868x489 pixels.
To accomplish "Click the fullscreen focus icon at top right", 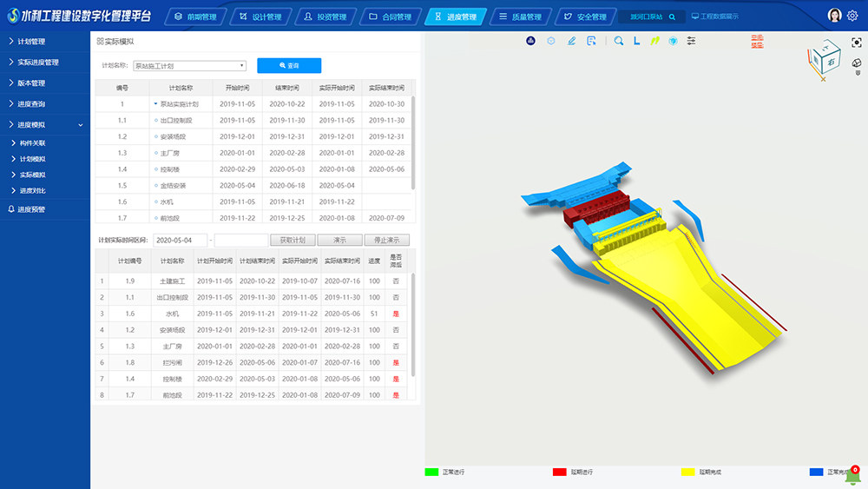I will [856, 43].
